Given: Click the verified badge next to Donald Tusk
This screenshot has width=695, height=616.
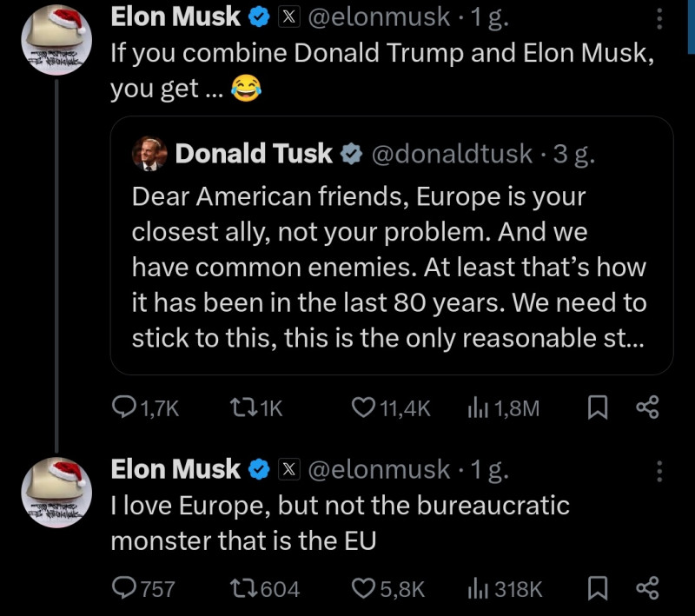Looking at the screenshot, I should click(x=351, y=154).
